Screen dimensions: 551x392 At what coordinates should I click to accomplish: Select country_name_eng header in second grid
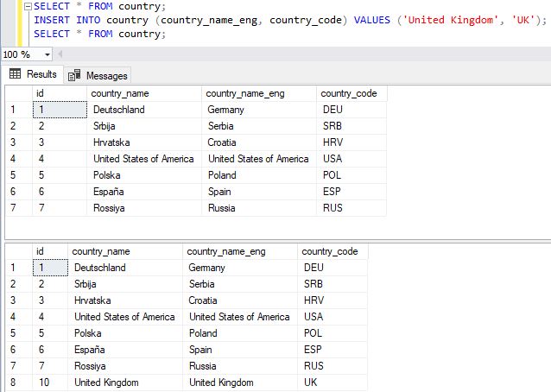226,251
